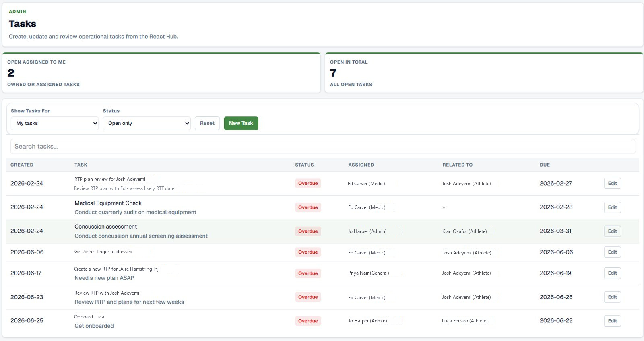The image size is (644, 341).
Task: Focus the Search tasks field
Action: coord(322,147)
